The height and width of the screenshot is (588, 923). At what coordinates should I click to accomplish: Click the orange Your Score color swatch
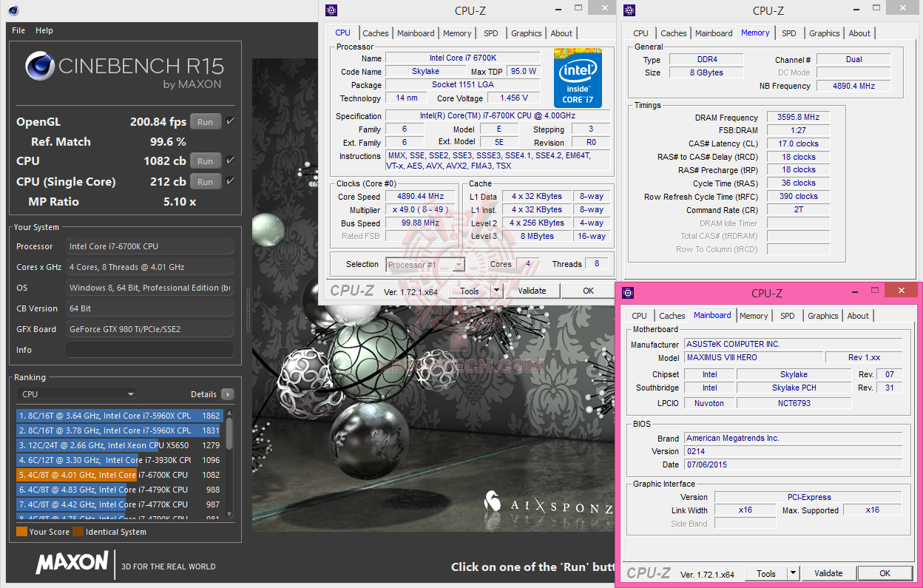pyautogui.click(x=21, y=532)
